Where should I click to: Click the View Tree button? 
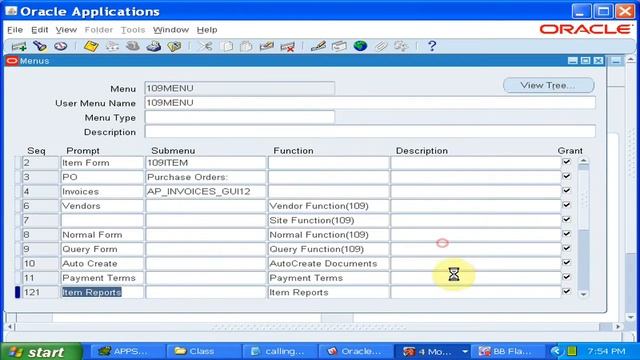click(549, 85)
